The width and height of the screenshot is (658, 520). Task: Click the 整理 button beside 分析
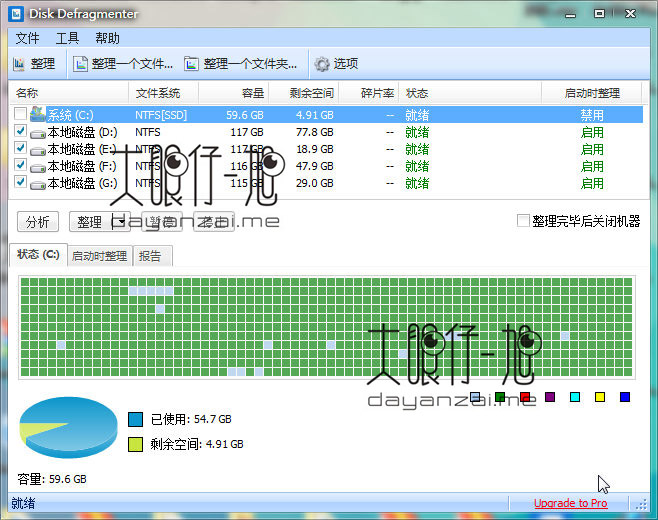[90, 222]
